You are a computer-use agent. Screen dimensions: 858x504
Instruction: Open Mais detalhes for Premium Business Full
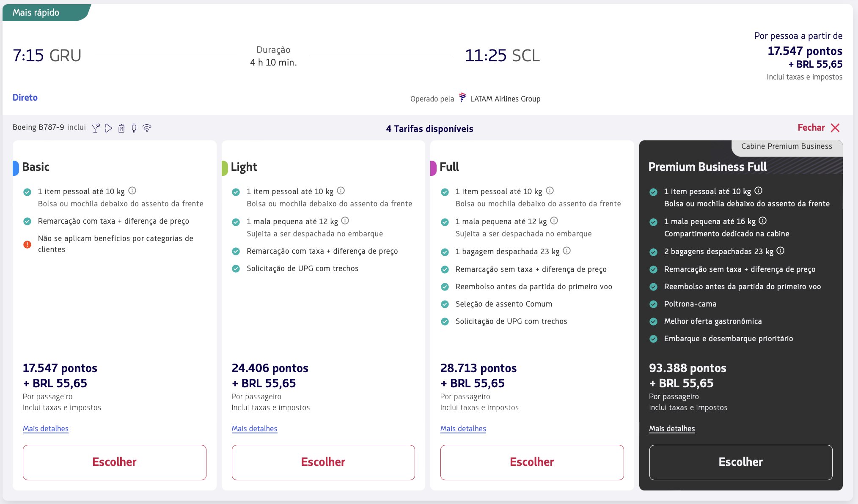pos(672,429)
